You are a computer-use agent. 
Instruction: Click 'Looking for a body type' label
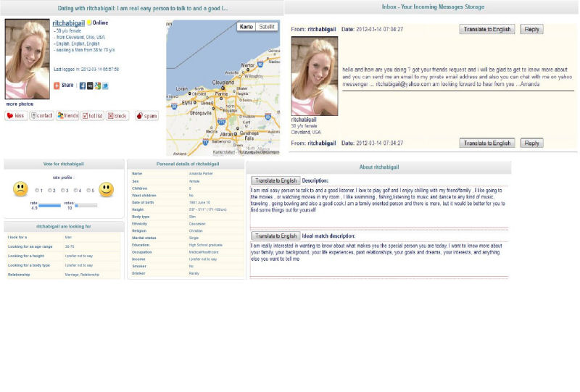[x=29, y=265]
